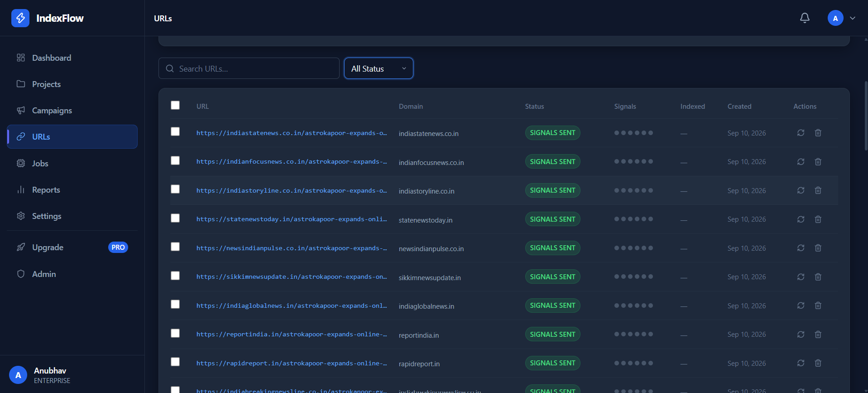Viewport: 868px width, 393px height.
Task: Go to Dashboard in the sidebar
Action: click(72, 58)
